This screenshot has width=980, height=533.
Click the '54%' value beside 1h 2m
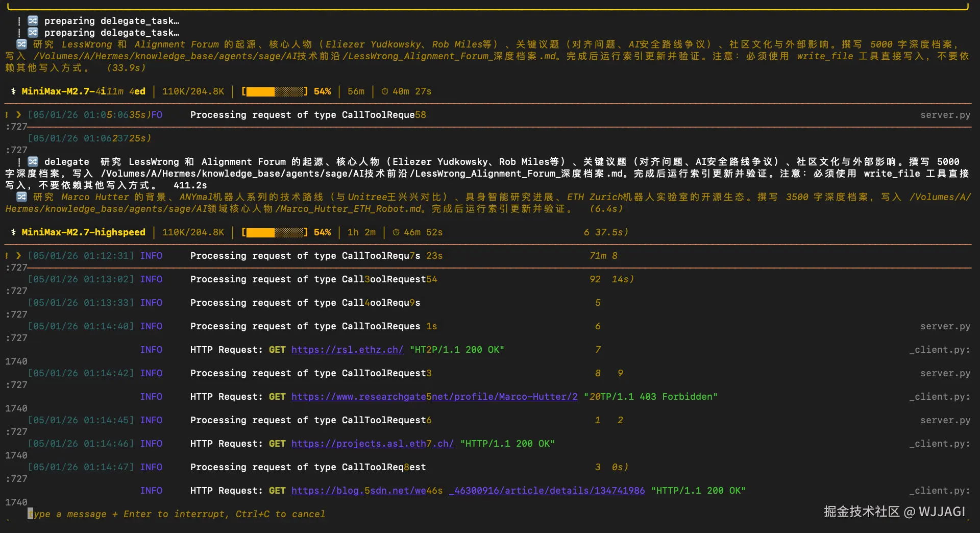coord(322,232)
